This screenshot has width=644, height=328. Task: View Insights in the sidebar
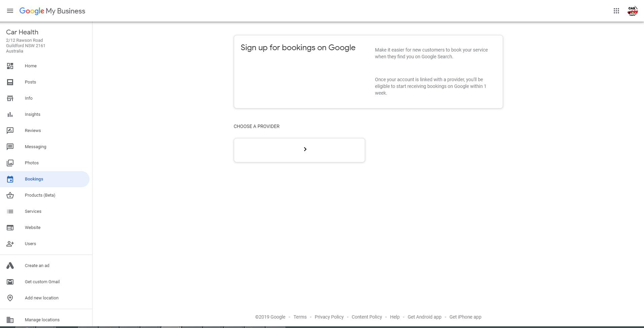(x=45, y=114)
